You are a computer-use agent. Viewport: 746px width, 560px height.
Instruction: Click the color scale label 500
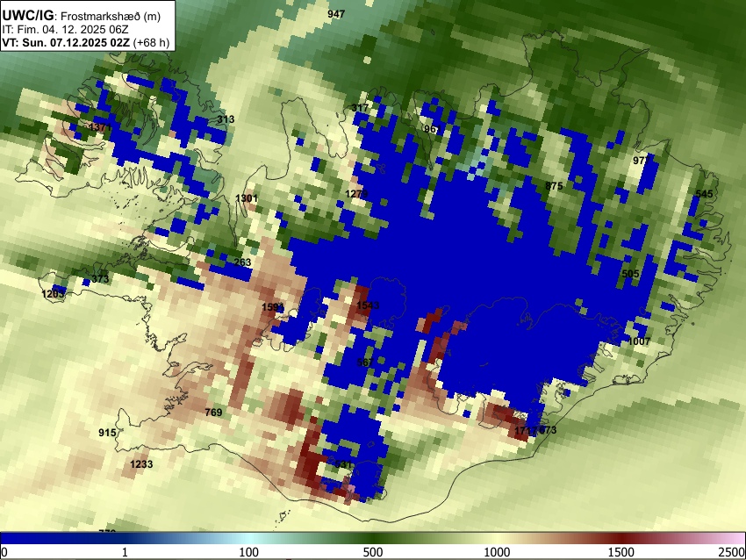click(x=372, y=552)
